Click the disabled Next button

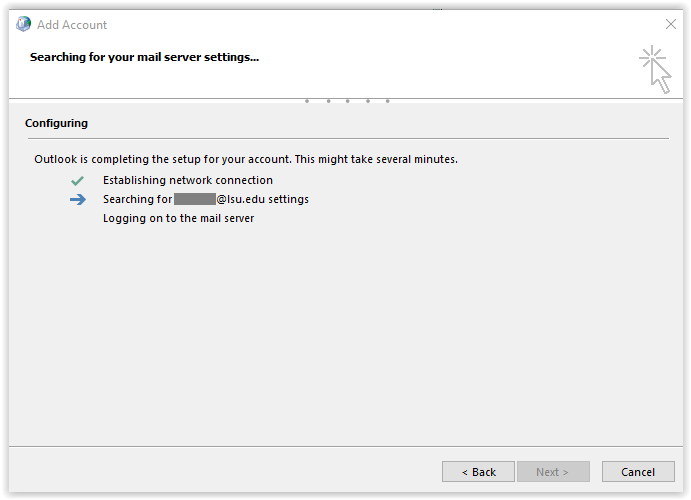pos(553,472)
